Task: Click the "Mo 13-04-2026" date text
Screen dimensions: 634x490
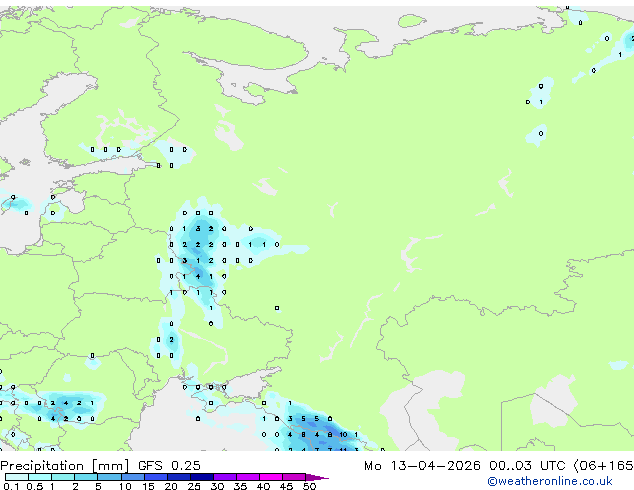Action: click(422, 466)
